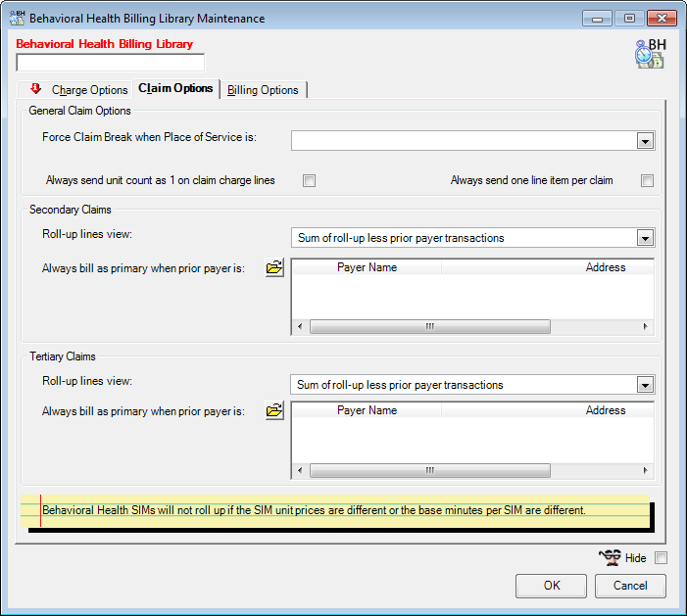This screenshot has width=687, height=616.
Task: Click right scroll arrow in Tertiary payer list
Action: 646,471
